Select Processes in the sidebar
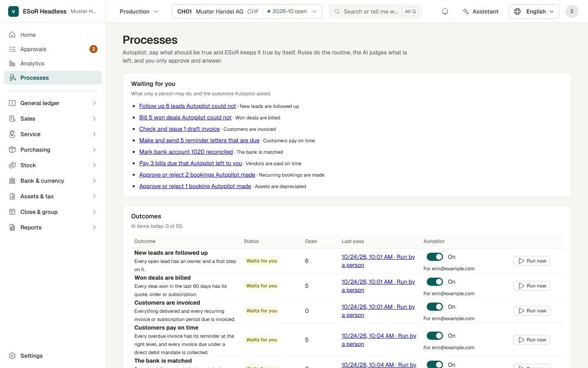 (x=53, y=78)
